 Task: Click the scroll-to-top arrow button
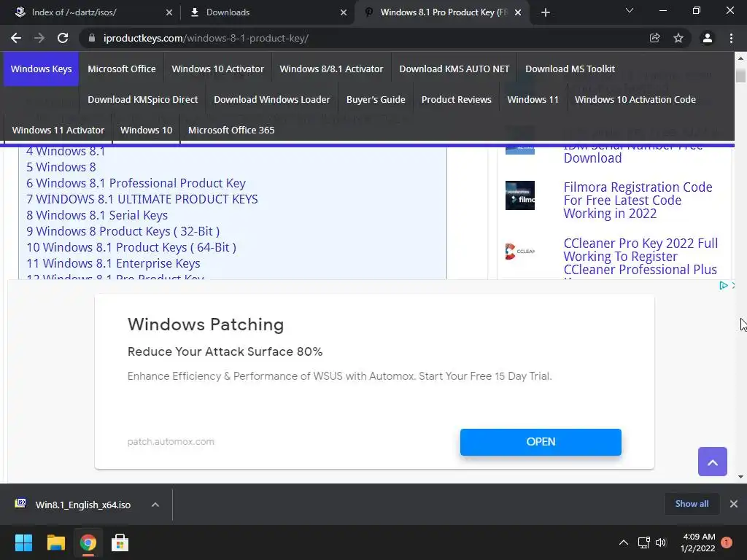pyautogui.click(x=712, y=462)
